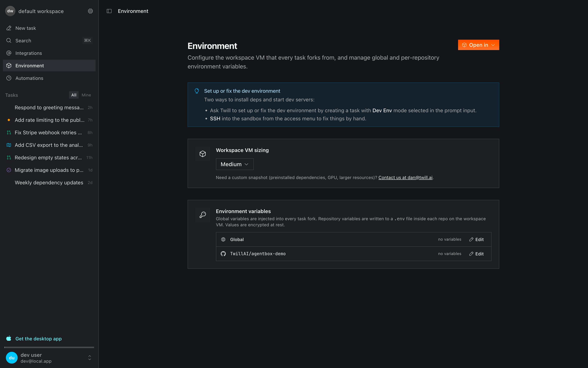Show All tasks filter
Image resolution: width=588 pixels, height=368 pixels.
click(74, 95)
